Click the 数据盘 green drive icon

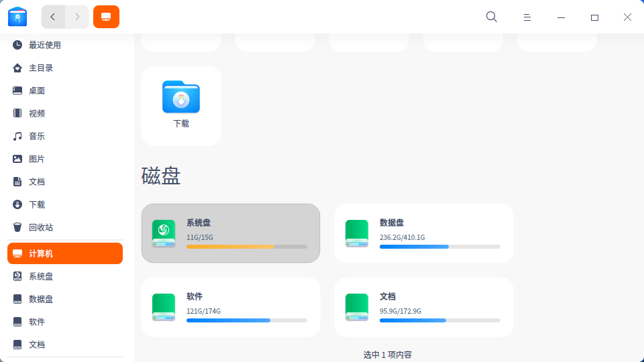(x=357, y=233)
